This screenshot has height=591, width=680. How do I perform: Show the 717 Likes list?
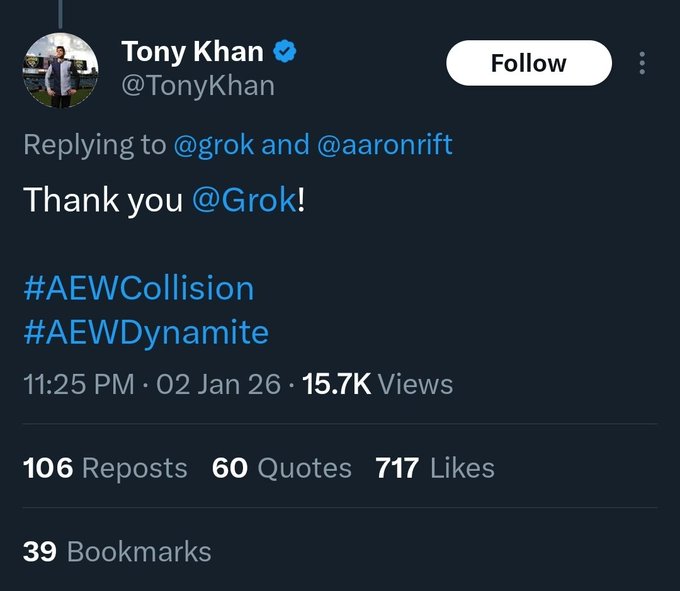(x=435, y=468)
